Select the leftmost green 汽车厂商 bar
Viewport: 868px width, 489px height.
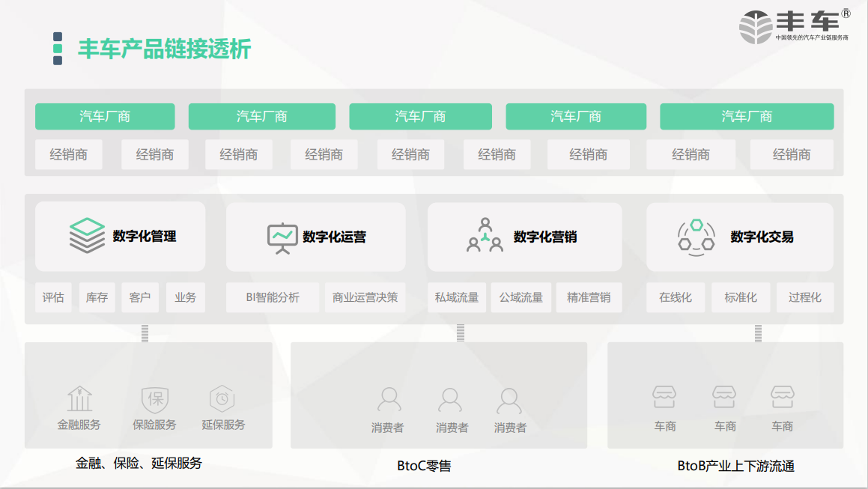point(105,117)
